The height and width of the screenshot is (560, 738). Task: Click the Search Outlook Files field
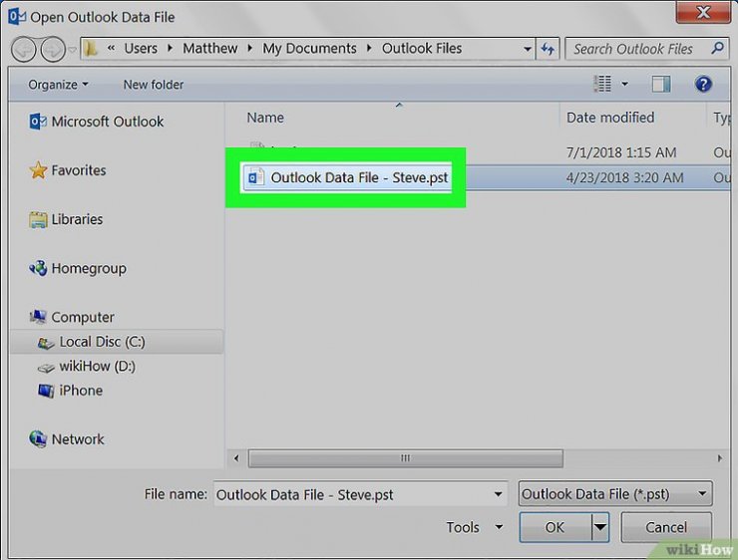tap(646, 49)
